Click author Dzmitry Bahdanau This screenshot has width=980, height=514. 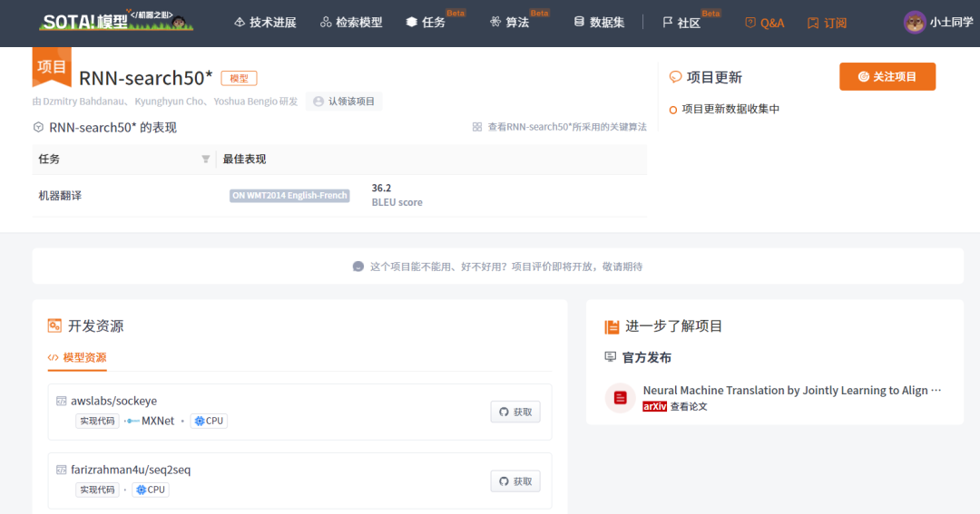point(83,102)
